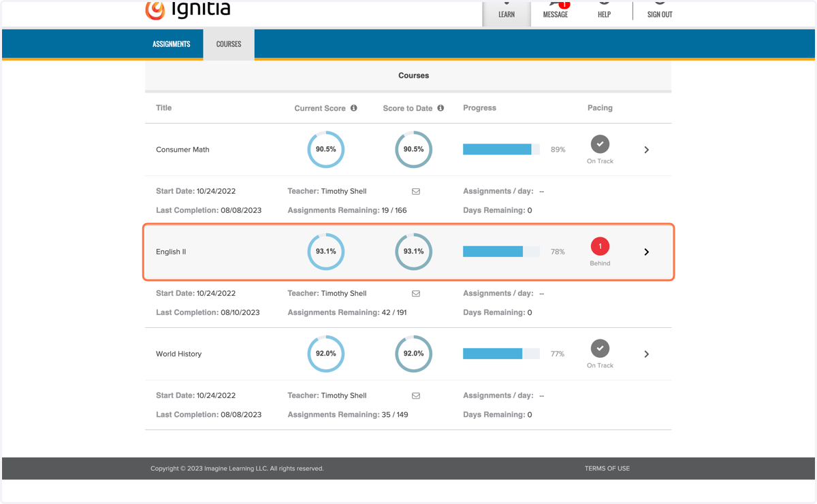Select the Courses tab
Viewport: 817px width, 504px height.
click(x=229, y=44)
